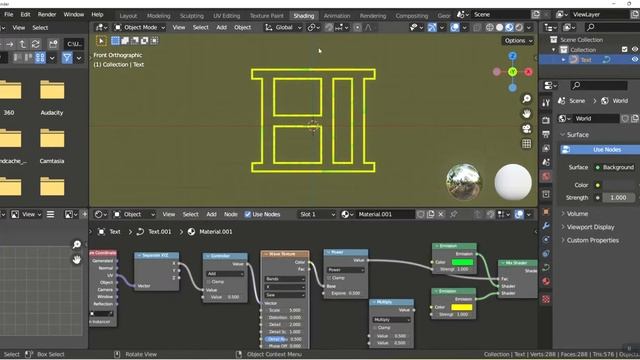
Task: Toggle Use Nodes checkbox in node editor
Action: point(248,214)
